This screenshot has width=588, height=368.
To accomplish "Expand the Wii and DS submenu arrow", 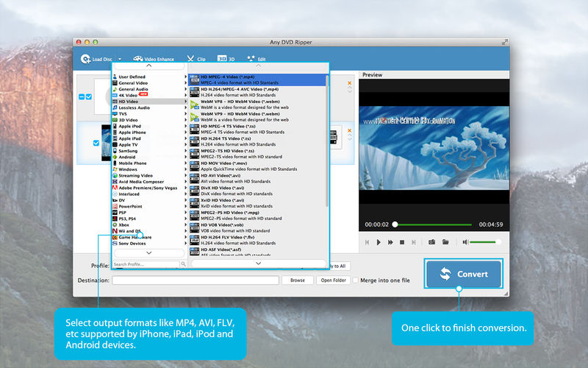I will [x=185, y=231].
